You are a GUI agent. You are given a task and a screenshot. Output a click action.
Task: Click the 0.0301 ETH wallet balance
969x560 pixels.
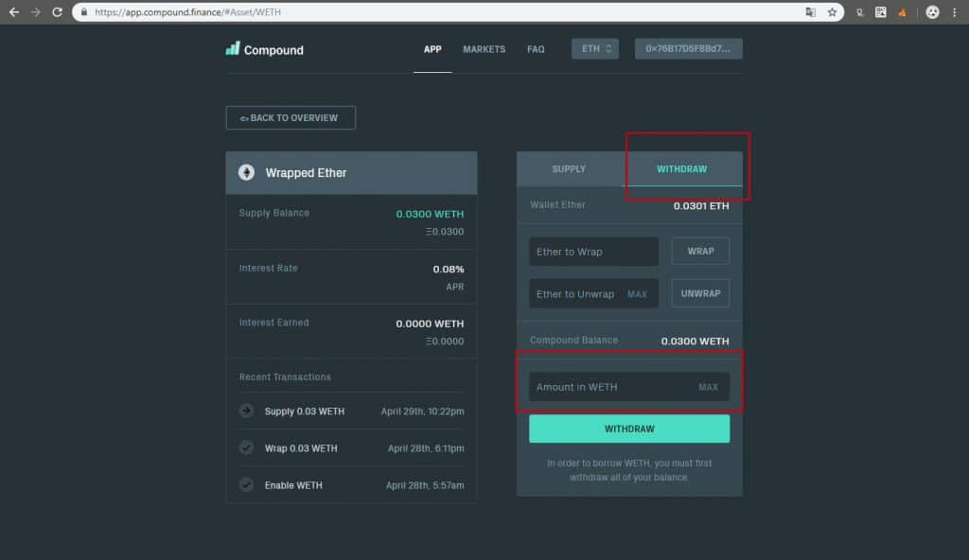(701, 206)
